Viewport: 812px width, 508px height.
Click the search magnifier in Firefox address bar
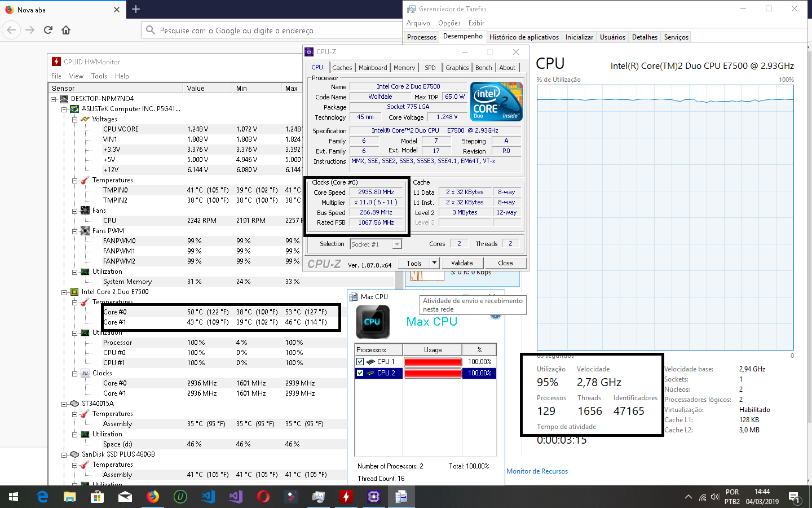pyautogui.click(x=151, y=30)
